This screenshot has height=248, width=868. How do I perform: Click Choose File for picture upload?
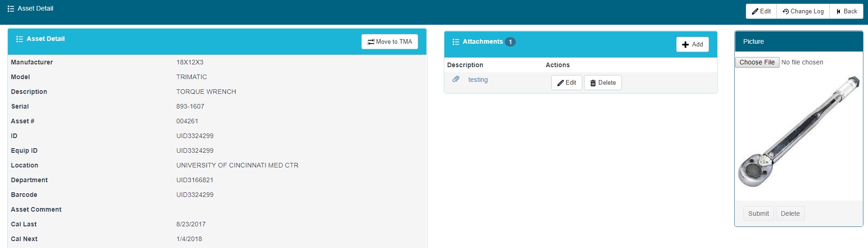tap(757, 63)
